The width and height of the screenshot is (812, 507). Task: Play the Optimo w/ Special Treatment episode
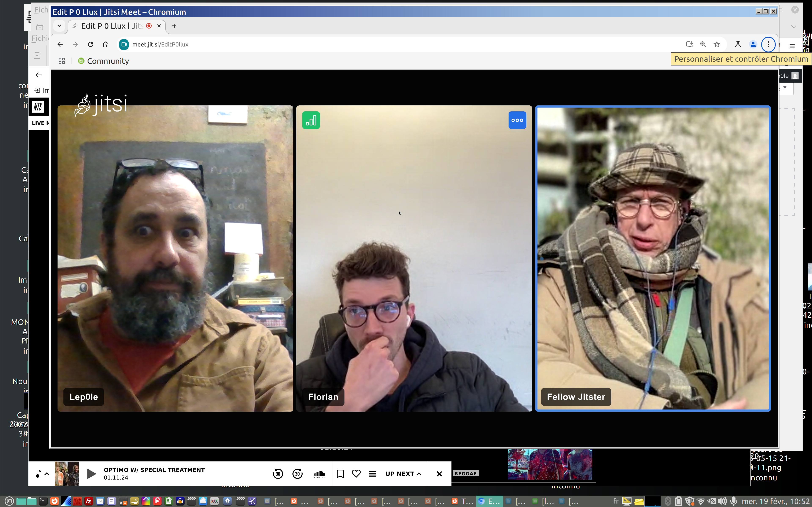[x=91, y=473]
